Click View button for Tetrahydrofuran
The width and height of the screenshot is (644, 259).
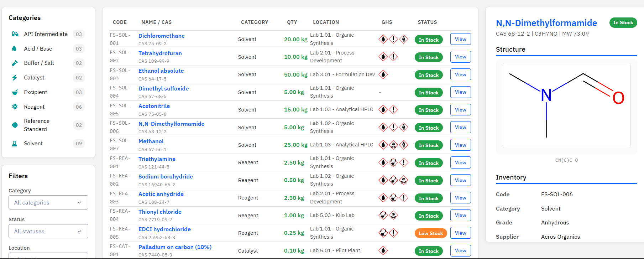click(460, 57)
